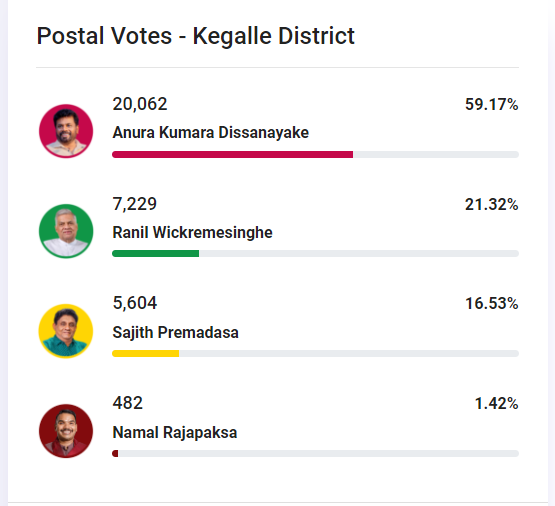Select the Sajith Premadasa name

[x=176, y=333]
